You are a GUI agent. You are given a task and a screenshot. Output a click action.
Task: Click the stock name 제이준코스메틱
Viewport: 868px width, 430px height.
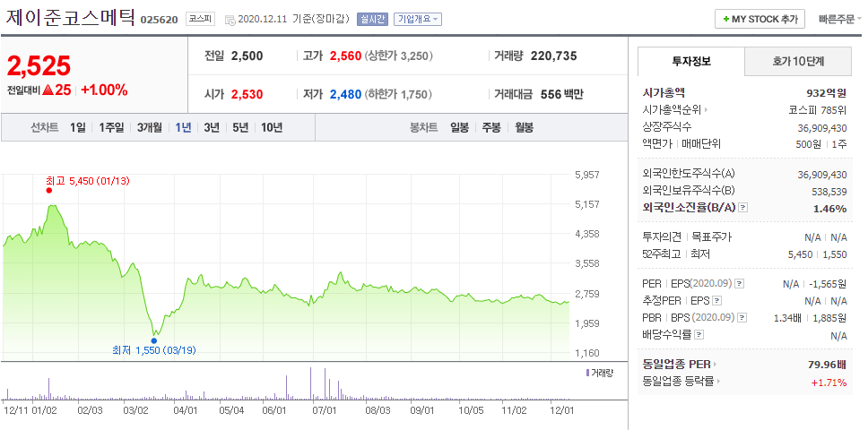tap(70, 17)
